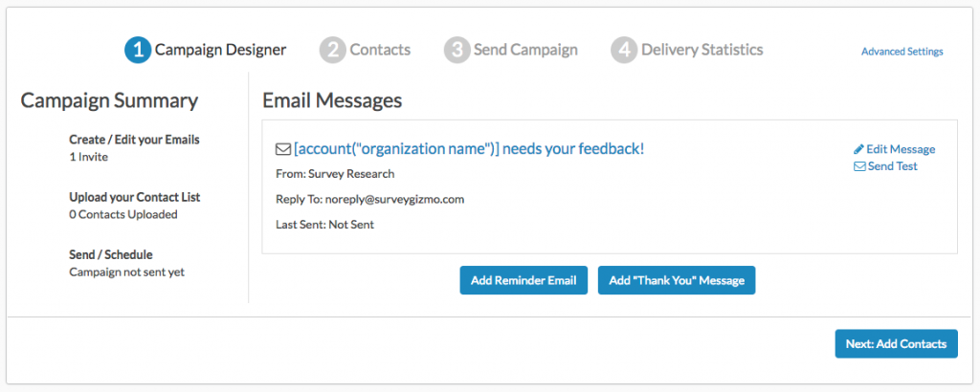Go to the Send Campaign step label

pos(525,50)
